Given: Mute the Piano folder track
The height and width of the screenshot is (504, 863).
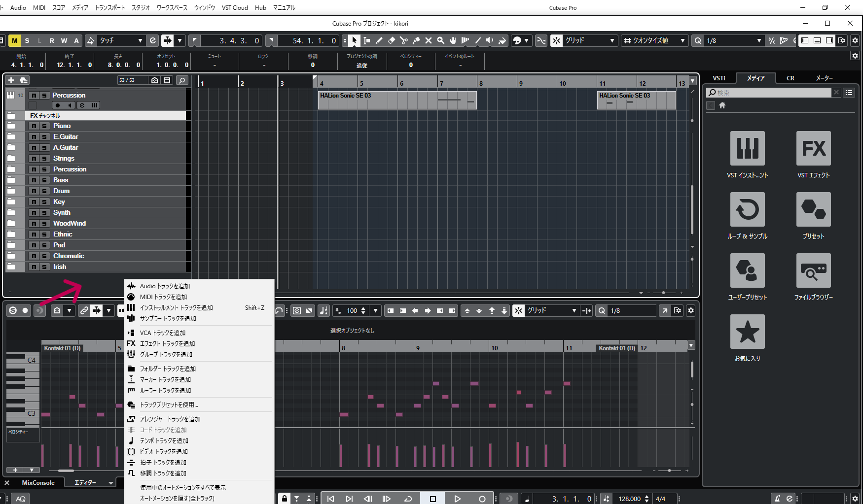Looking at the screenshot, I should pyautogui.click(x=34, y=126).
